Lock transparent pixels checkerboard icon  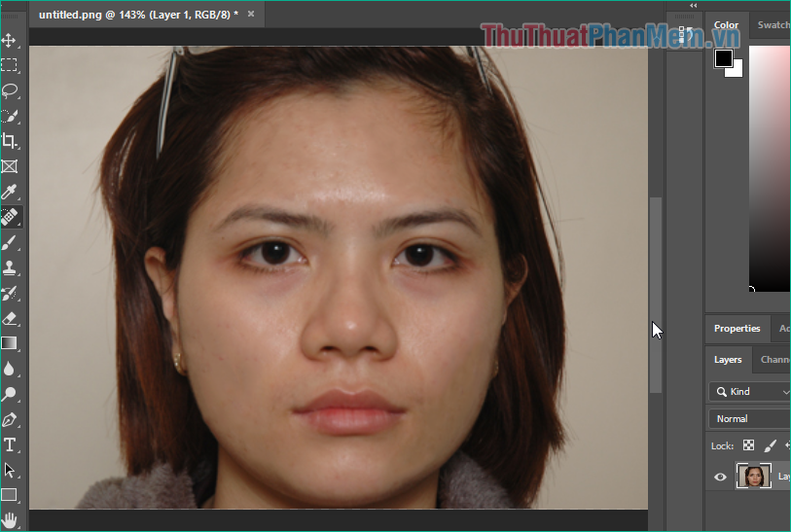coord(748,445)
